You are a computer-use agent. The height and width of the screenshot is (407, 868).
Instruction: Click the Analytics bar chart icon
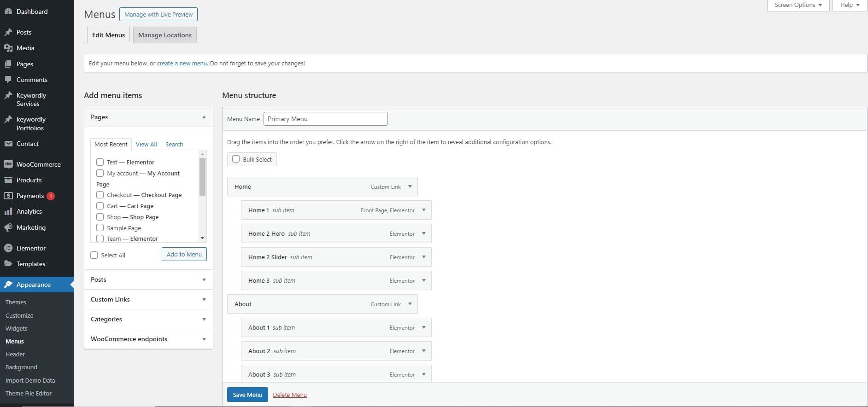point(8,211)
